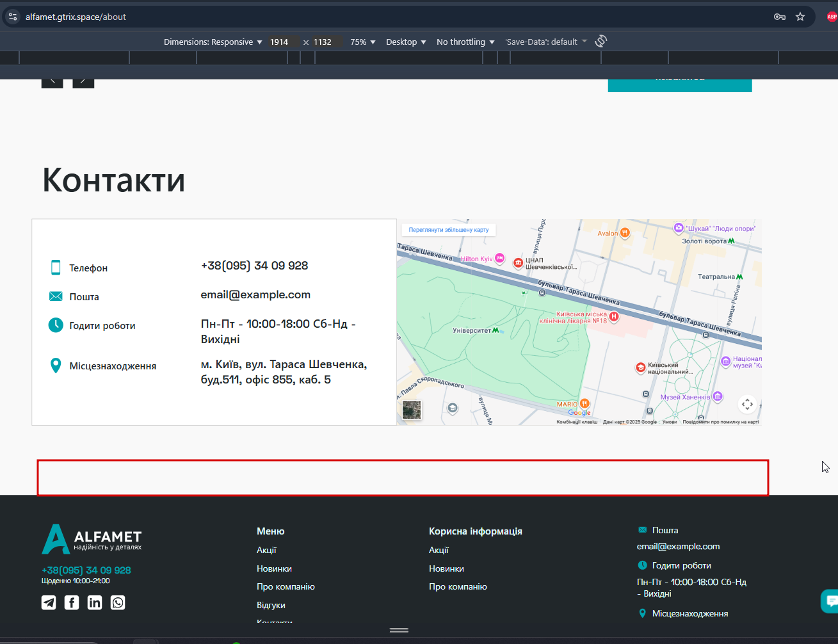The height and width of the screenshot is (644, 838).
Task: Click 'Повідомити про помилку на карті'
Action: 721,422
